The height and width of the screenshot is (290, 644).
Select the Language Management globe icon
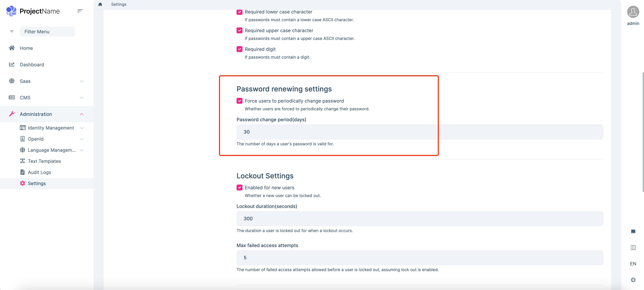22,150
